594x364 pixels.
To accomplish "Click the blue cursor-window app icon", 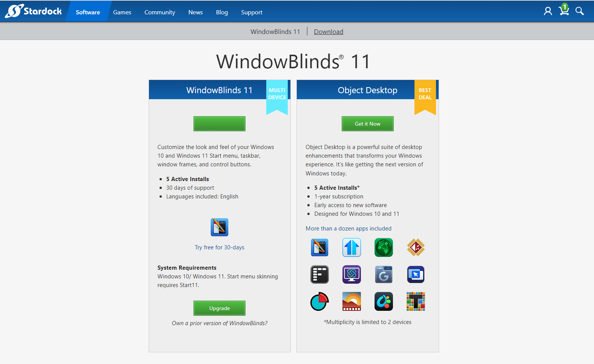I will click(416, 274).
